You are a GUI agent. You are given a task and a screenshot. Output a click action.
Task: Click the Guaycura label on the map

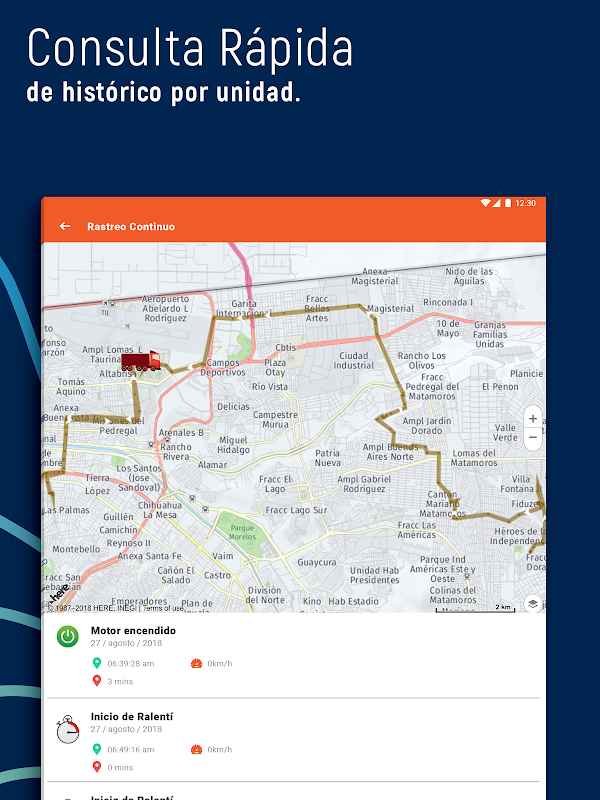pos(317,562)
